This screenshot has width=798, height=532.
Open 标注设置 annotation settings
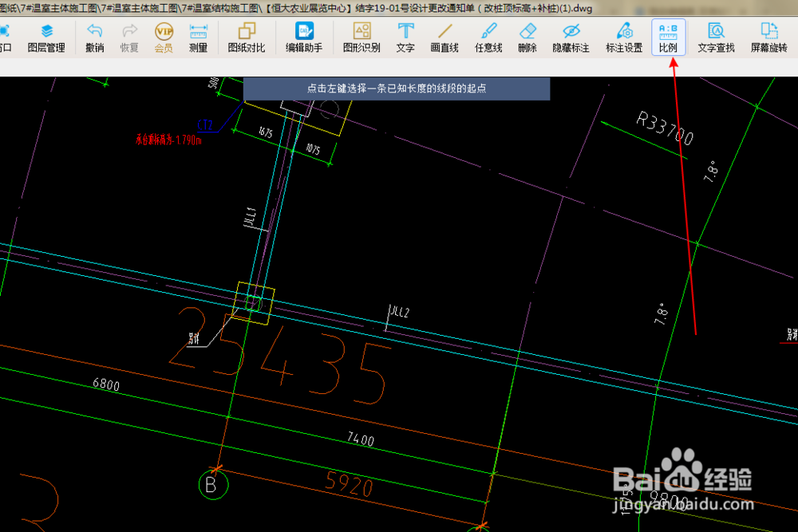click(624, 38)
